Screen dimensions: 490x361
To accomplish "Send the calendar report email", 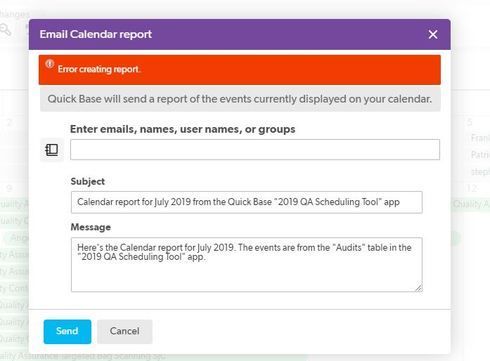I will point(67,331).
